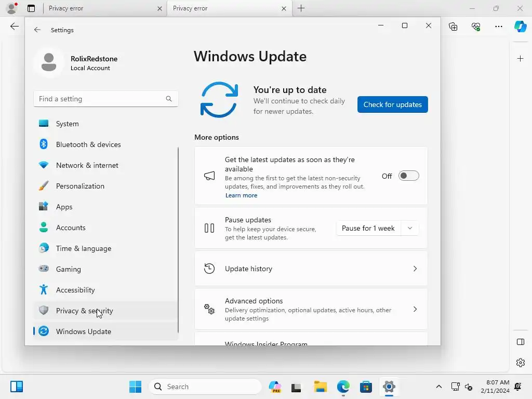Screen dimensions: 532x399
Task: Click Check for updates button
Action: point(393,104)
